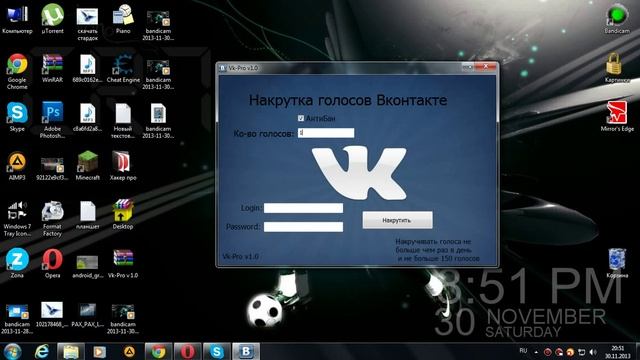Click the Накрутить button
This screenshot has height=360, width=640.
398,220
